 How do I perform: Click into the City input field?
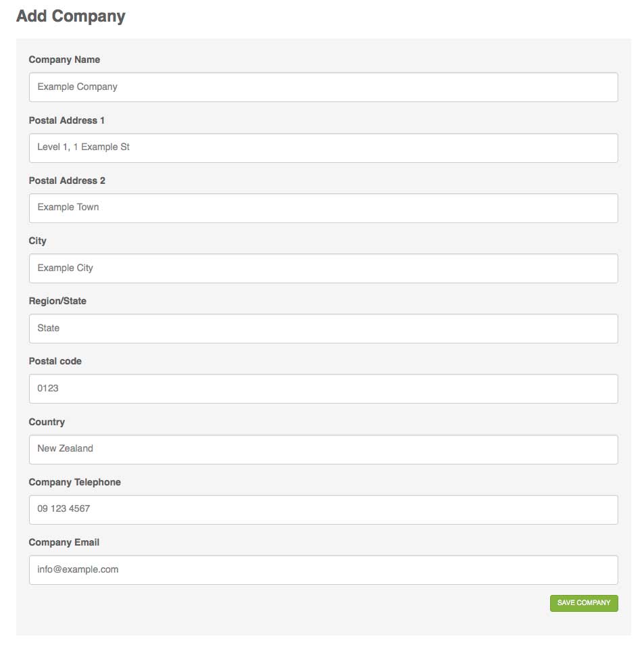(324, 268)
